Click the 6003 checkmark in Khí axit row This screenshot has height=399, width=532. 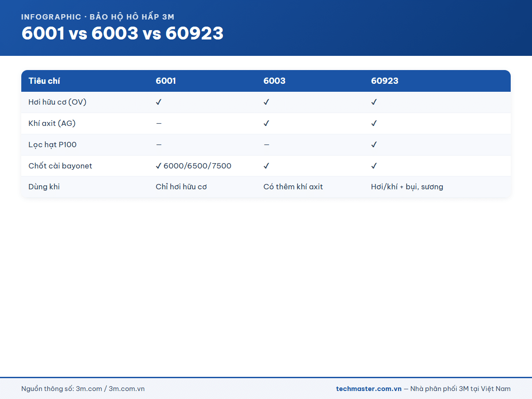point(266,123)
